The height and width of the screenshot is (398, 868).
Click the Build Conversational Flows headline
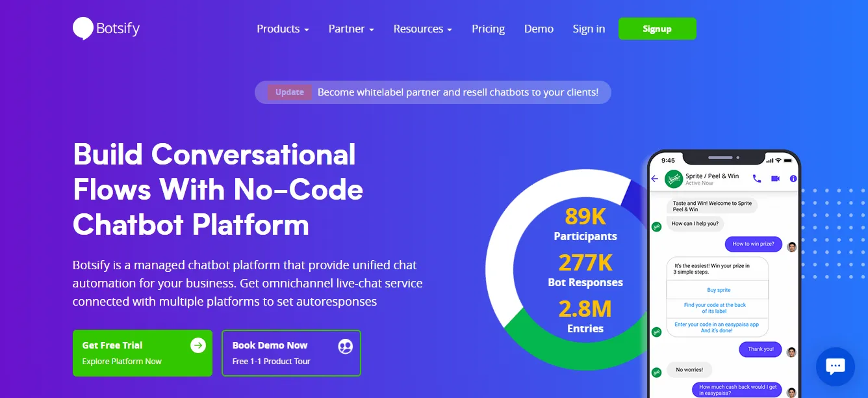pyautogui.click(x=218, y=190)
